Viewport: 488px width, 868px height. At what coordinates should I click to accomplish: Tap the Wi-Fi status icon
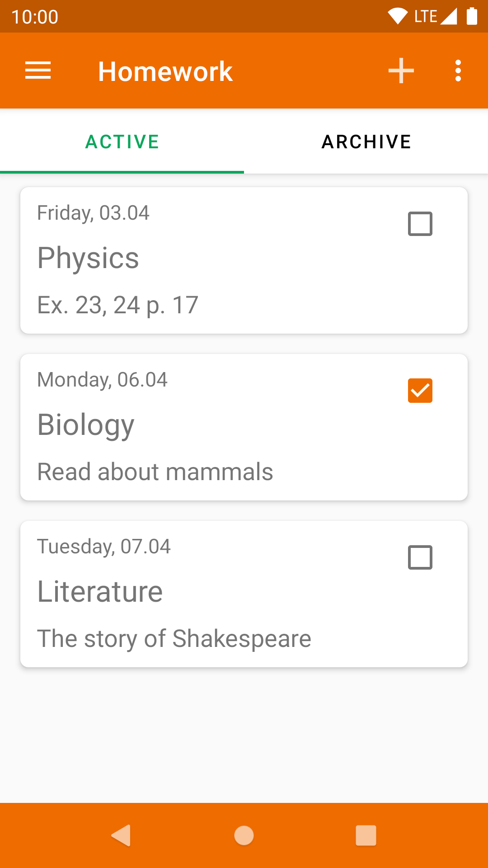point(398,16)
